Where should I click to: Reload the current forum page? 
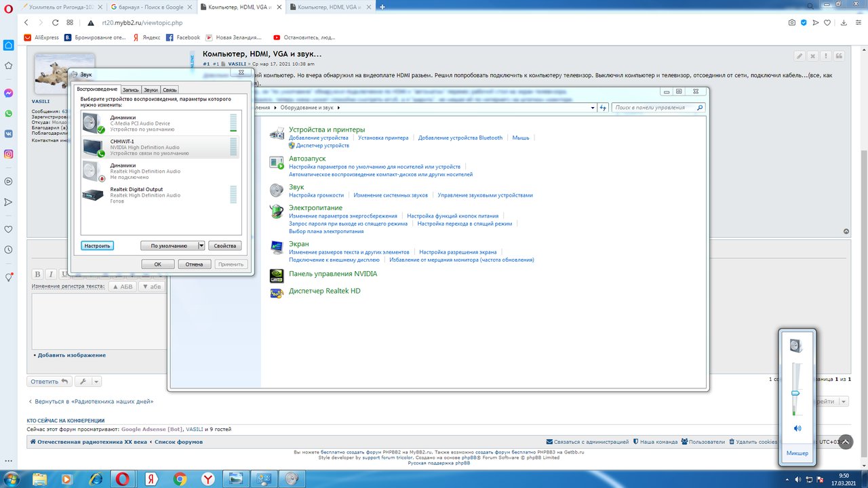(x=56, y=22)
